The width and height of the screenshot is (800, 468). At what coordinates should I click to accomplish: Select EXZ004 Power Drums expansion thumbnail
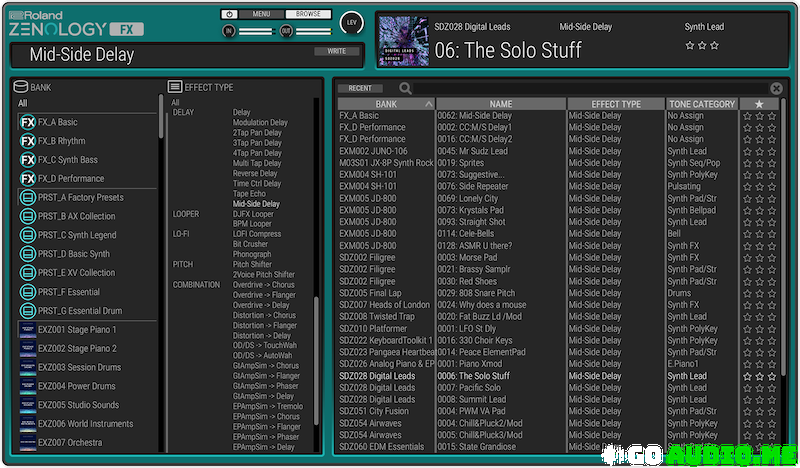(x=28, y=386)
